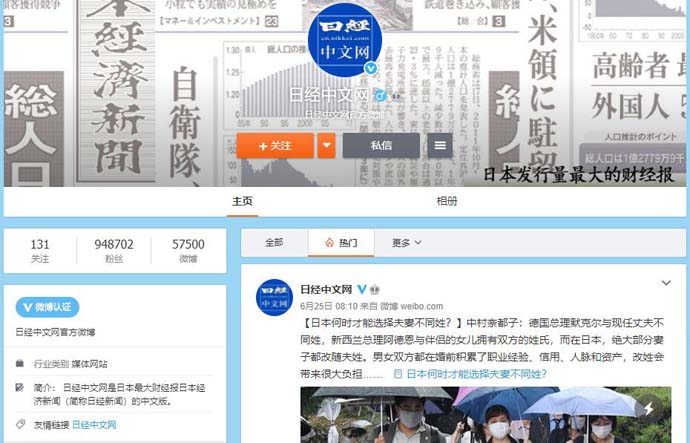
Task: Open the 日经中文网 friendly link
Action: point(94,425)
